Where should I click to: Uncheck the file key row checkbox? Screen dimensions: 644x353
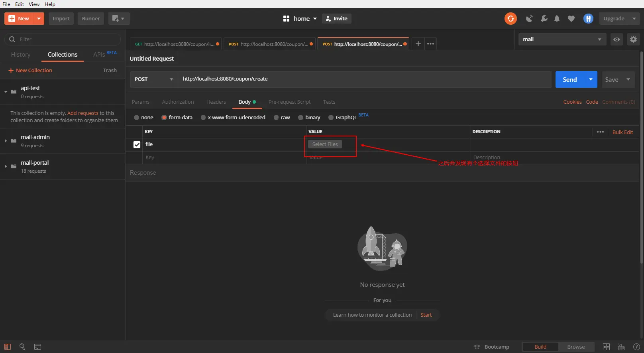pos(137,144)
